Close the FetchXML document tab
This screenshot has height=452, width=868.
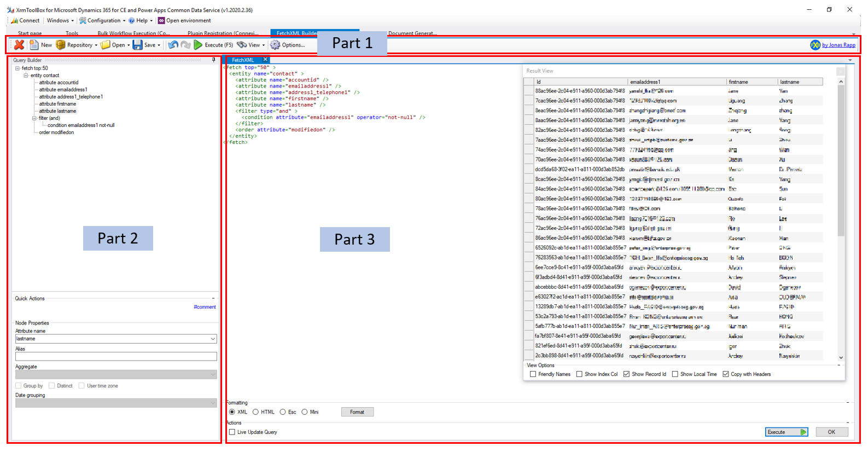265,60
